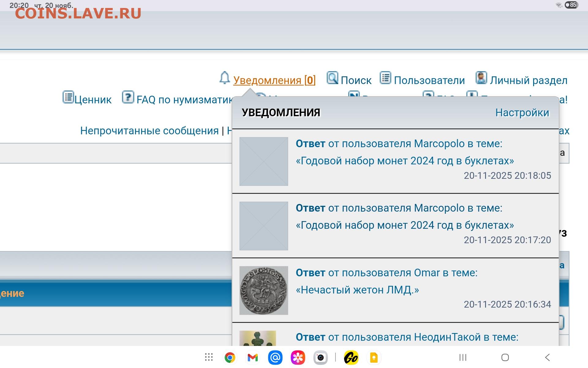The height and width of the screenshot is (368, 588).
Task: Open the app drawer grid icon
Action: click(x=209, y=357)
